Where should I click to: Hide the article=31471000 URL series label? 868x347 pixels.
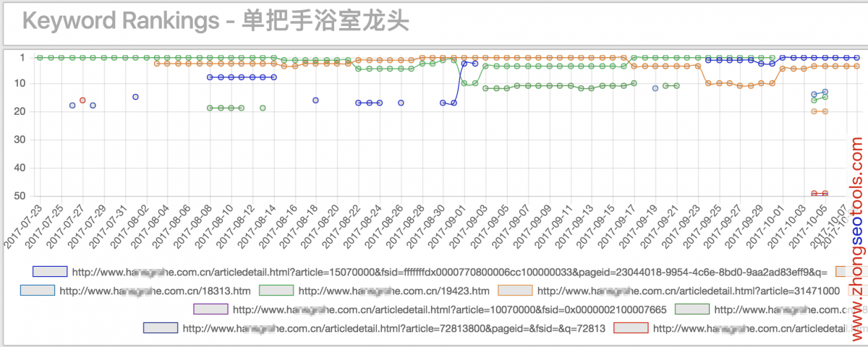coord(688,311)
